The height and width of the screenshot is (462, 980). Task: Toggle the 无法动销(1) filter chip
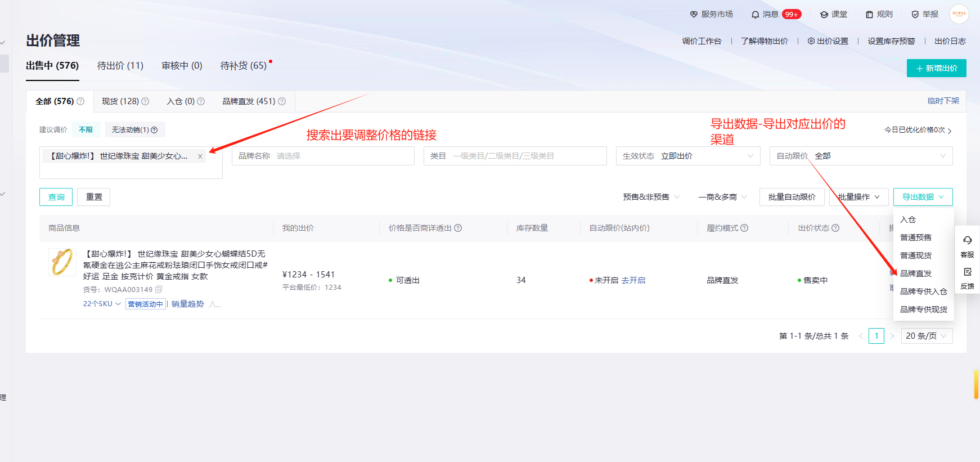pos(134,130)
